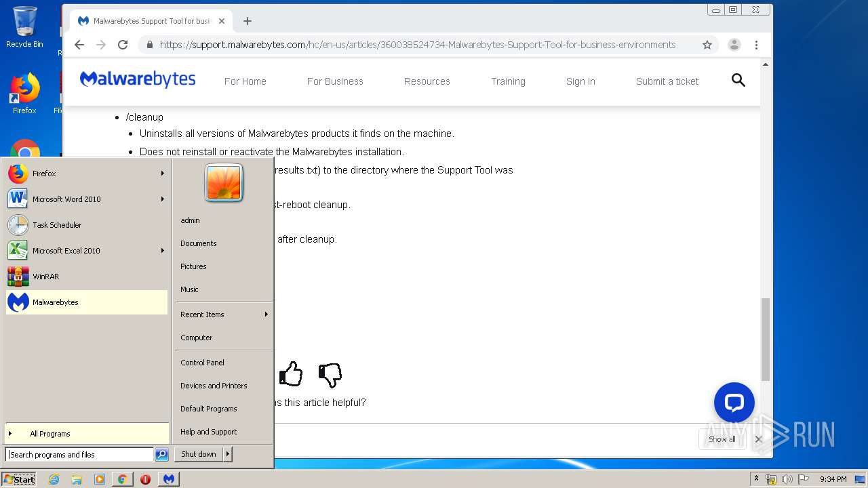
Task: Click the Search programs and files box
Action: 79,455
